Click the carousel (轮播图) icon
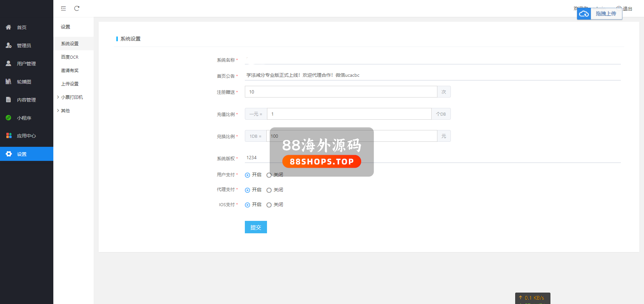Viewport: 644px width, 304px height. (9, 81)
